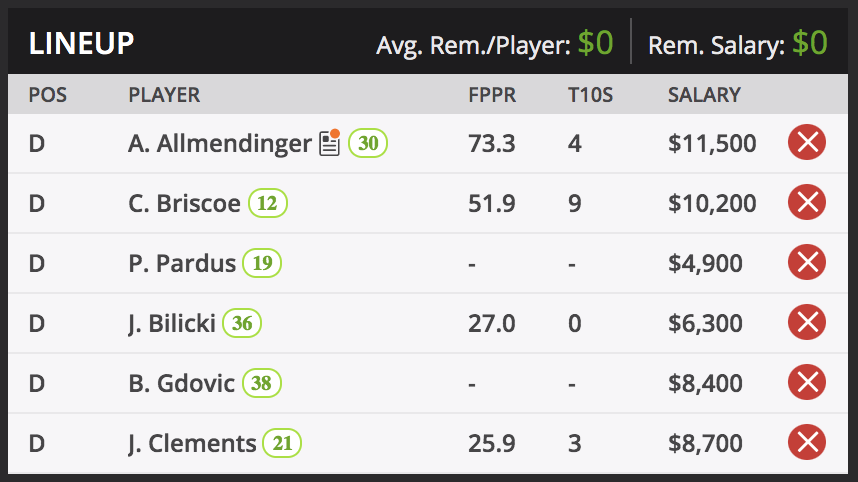Remove B. Gdovic from the lineup
Screen dimensions: 858x482
(807, 383)
